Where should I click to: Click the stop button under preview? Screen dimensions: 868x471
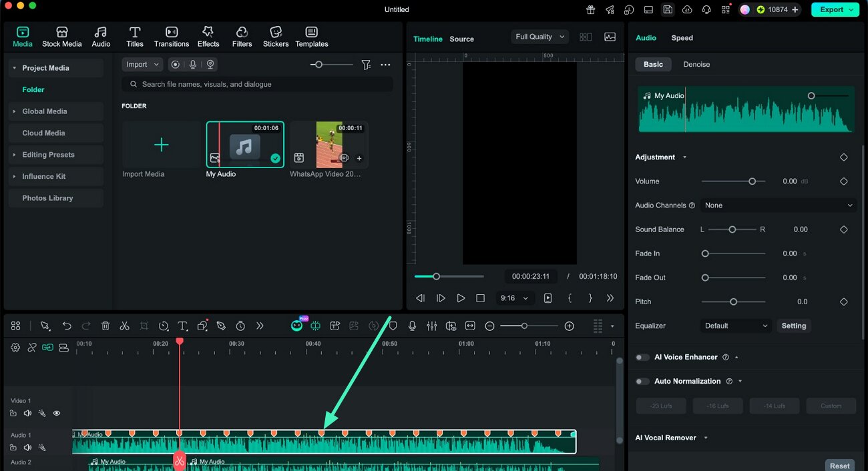coord(480,298)
